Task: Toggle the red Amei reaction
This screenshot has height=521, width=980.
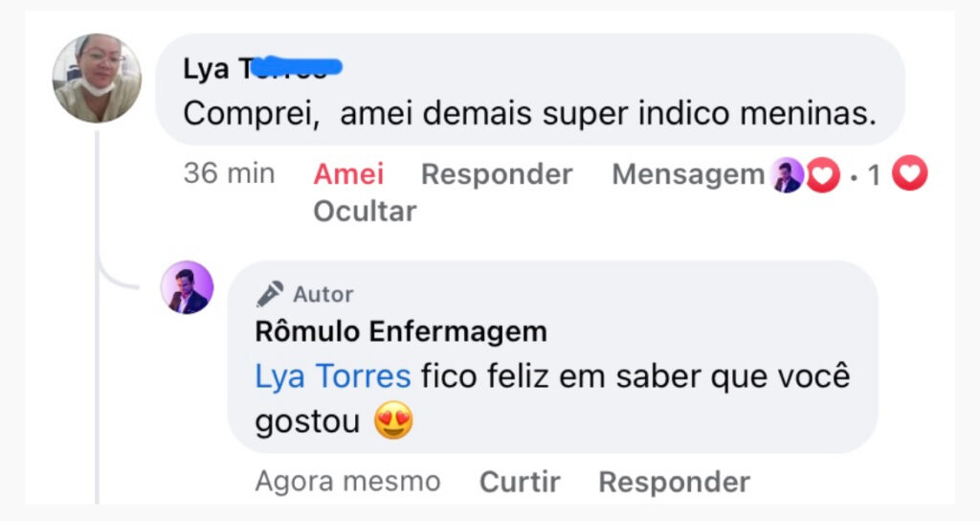Action: 348,174
